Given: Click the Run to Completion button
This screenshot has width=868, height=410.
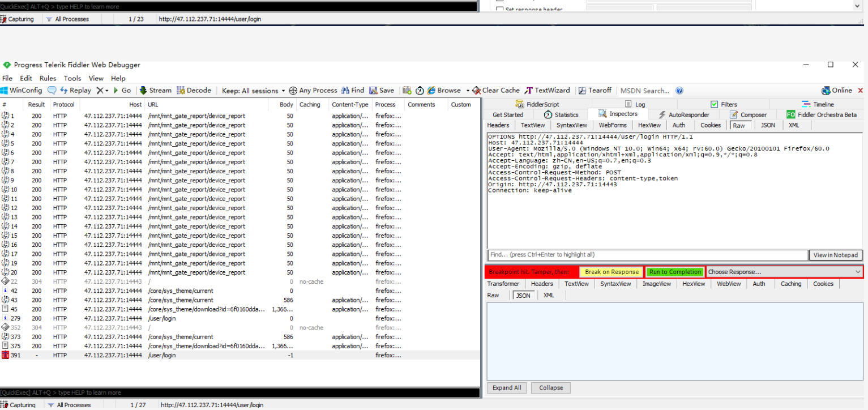Looking at the screenshot, I should click(x=675, y=272).
